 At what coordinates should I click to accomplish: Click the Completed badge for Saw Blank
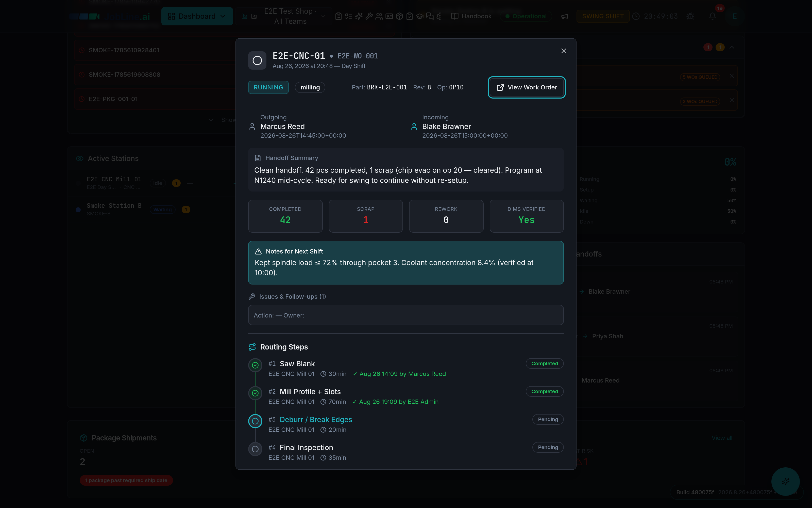[x=545, y=363]
